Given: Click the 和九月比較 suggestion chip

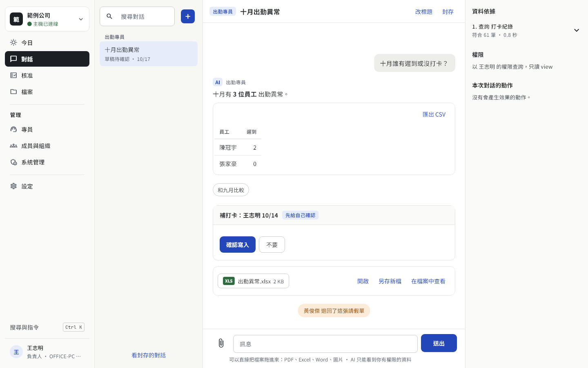Looking at the screenshot, I should click(231, 190).
